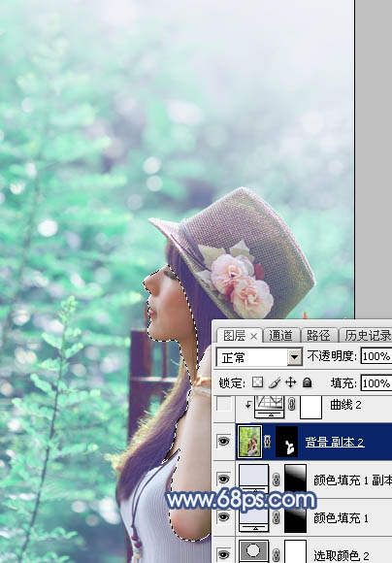Click 颜色填充 1 color fill swatch
This screenshot has width=392, height=563.
(x=254, y=517)
